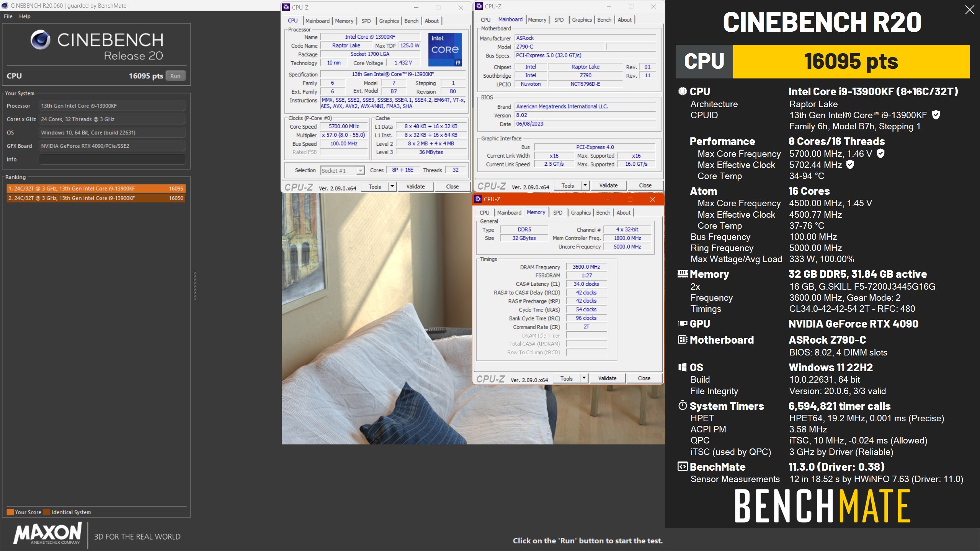Switch to Graphics tab in first CPU-Z window
980x551 pixels.
click(x=389, y=21)
